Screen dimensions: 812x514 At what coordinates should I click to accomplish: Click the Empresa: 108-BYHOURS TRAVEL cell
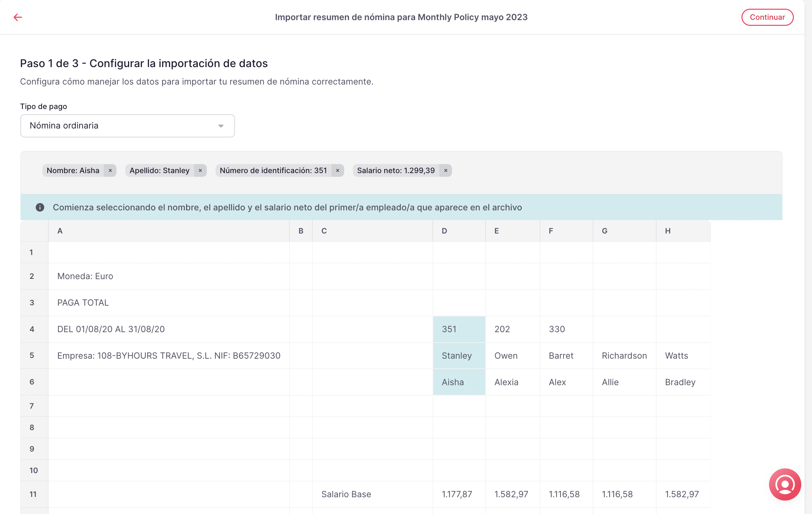click(169, 356)
